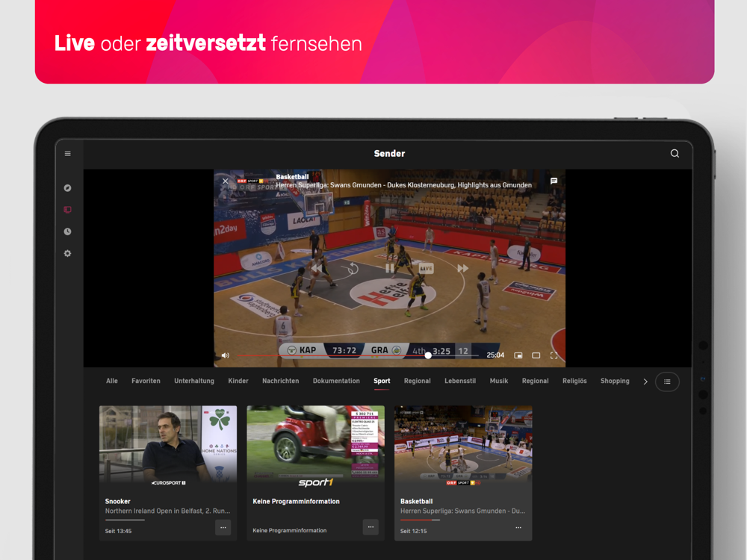Switch to Musik category
The height and width of the screenshot is (560, 747).
point(499,381)
